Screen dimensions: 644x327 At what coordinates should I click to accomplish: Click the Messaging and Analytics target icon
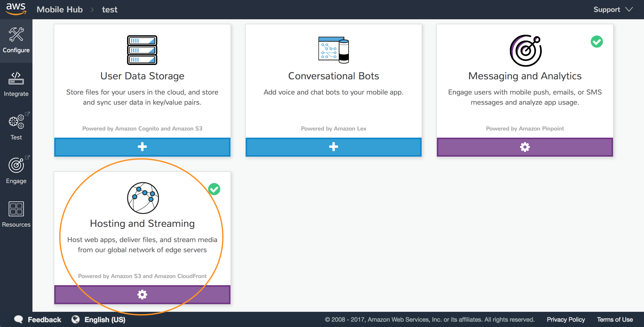526,51
